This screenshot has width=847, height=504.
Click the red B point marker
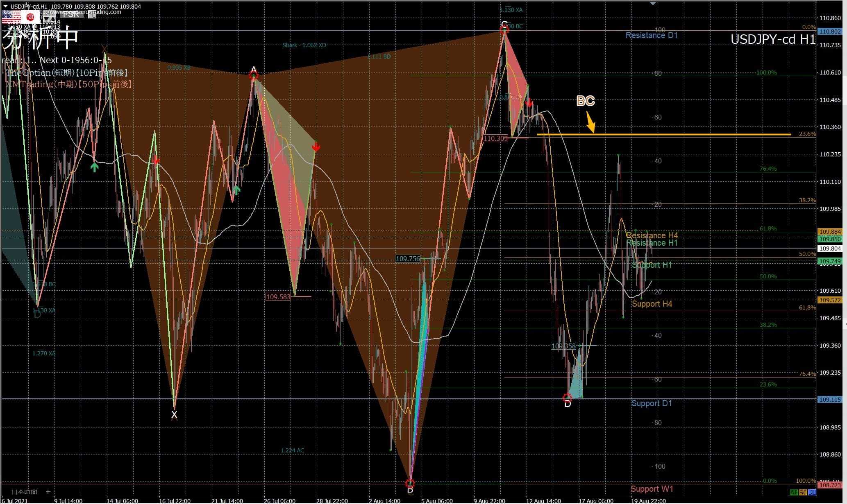[410, 484]
